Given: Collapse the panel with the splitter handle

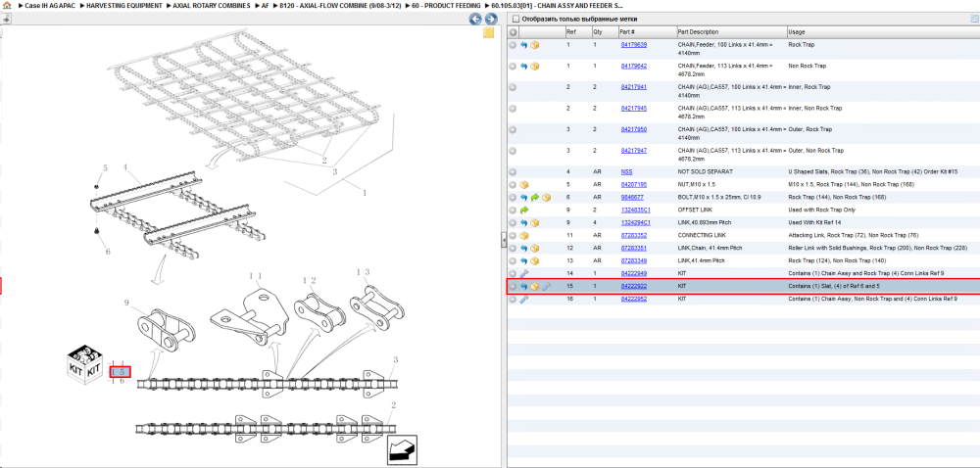Looking at the screenshot, I should click(x=504, y=240).
